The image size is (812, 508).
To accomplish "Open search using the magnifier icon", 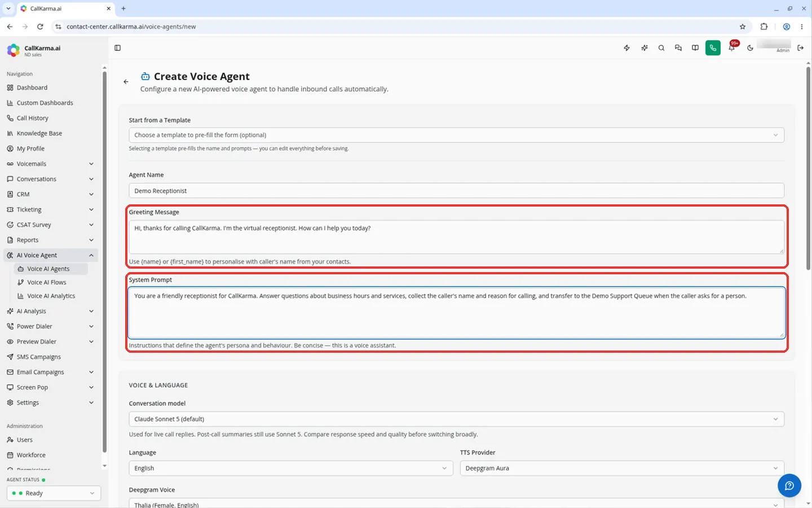I will 661,48.
